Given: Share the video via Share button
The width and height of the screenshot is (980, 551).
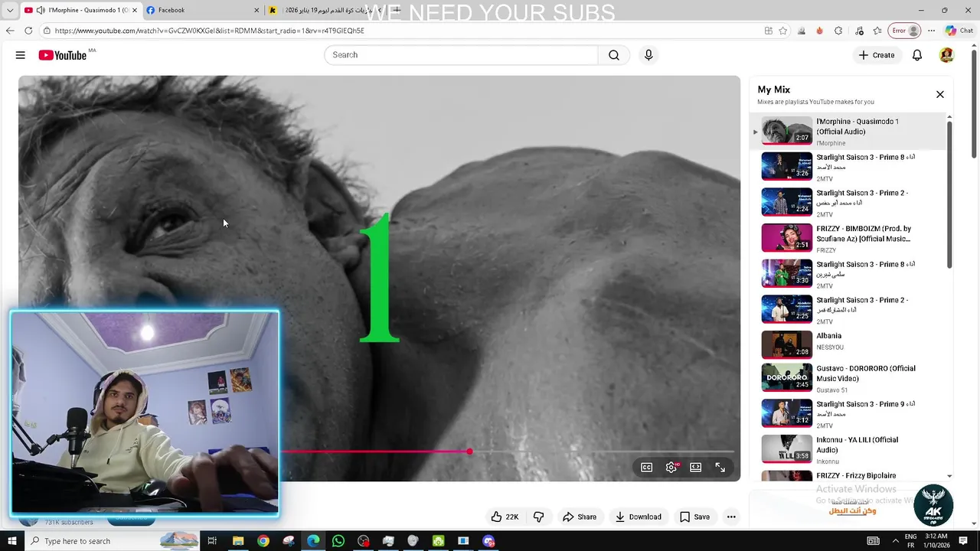Looking at the screenshot, I should pos(580,517).
